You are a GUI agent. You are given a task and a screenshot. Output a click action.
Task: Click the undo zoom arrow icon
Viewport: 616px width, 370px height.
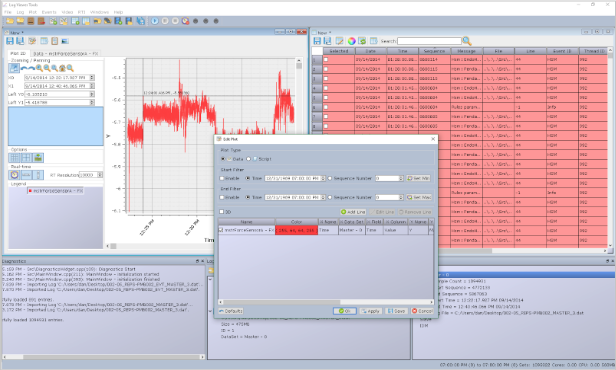pos(24,68)
